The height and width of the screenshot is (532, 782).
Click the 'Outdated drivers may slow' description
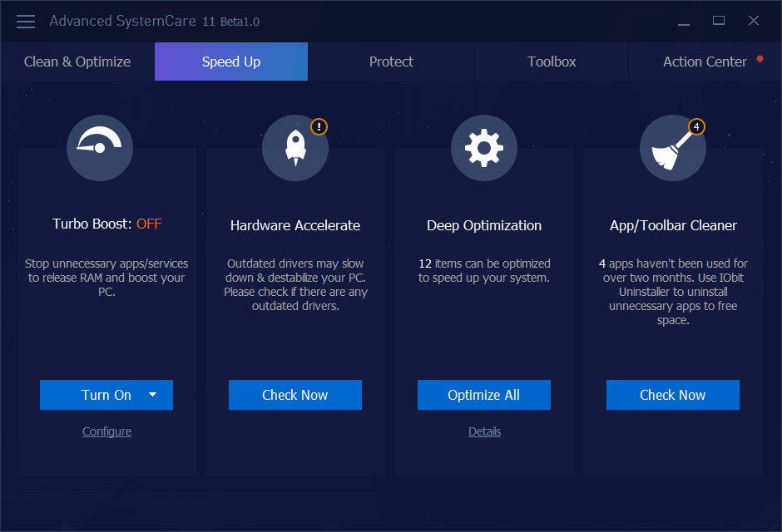295,284
